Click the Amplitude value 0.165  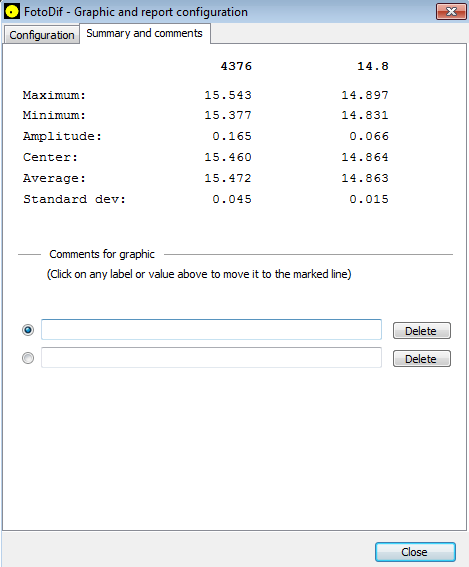(232, 136)
